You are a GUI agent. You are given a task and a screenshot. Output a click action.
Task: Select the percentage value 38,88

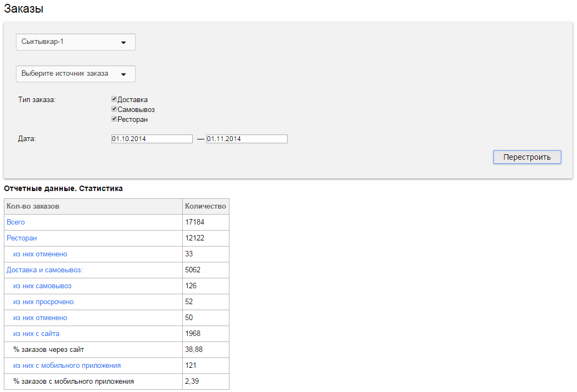[x=194, y=349]
